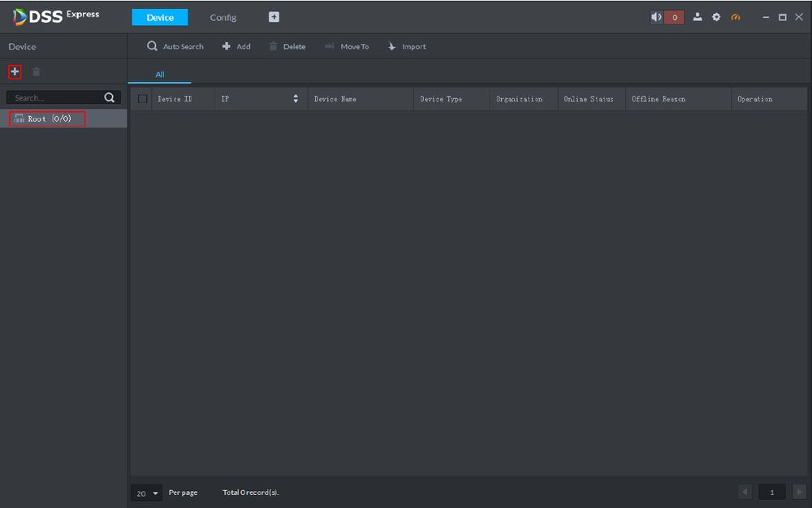Tick the select-all checkbox in table header
Image resolution: width=812 pixels, height=508 pixels.
point(143,99)
